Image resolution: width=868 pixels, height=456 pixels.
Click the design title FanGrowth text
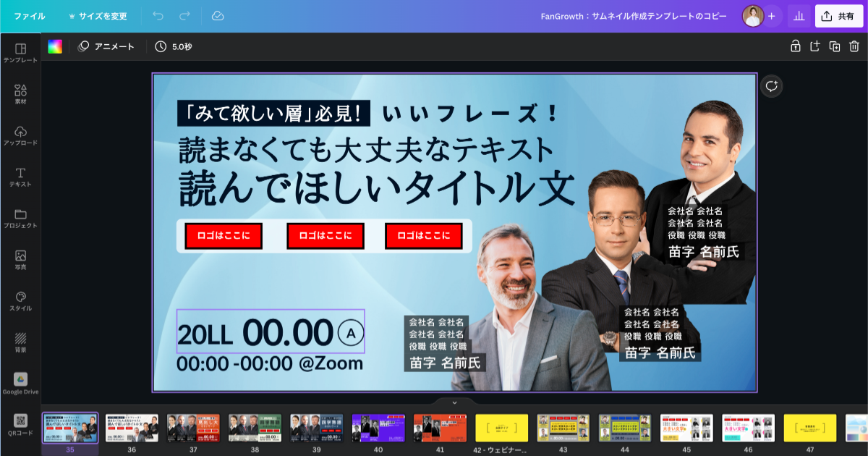(634, 16)
